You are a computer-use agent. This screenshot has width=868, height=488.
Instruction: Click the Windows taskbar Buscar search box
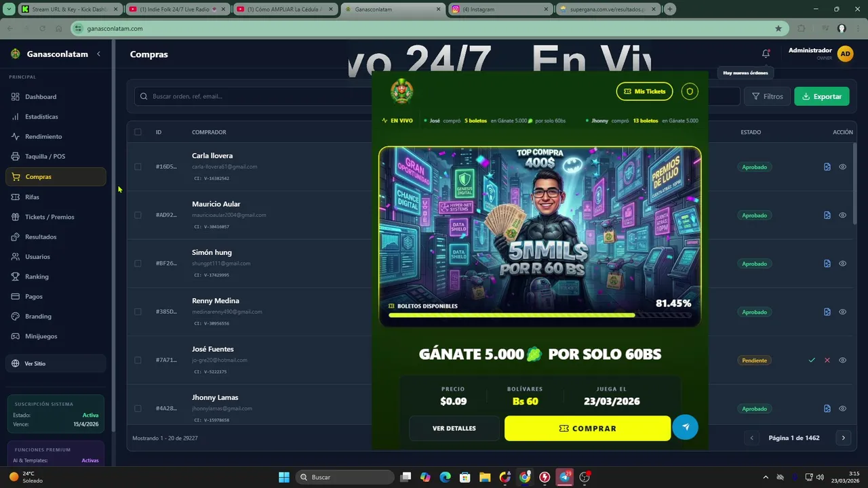tap(345, 477)
